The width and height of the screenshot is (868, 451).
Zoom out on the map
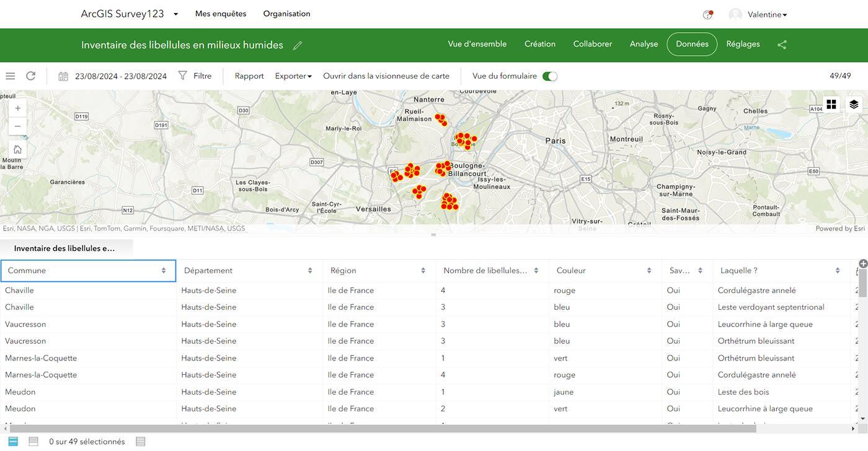click(x=18, y=126)
